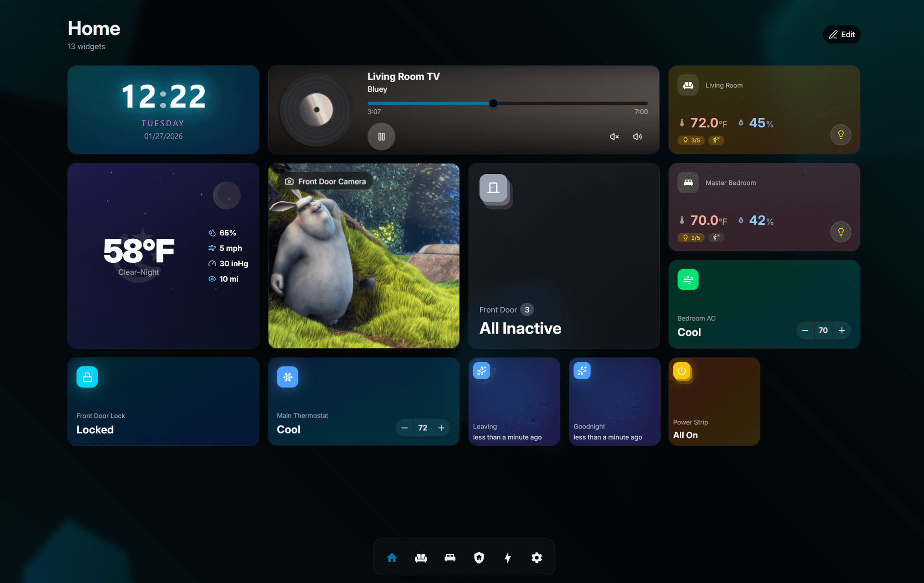Click the lock icon on the Front Door Lock widget

click(x=87, y=377)
